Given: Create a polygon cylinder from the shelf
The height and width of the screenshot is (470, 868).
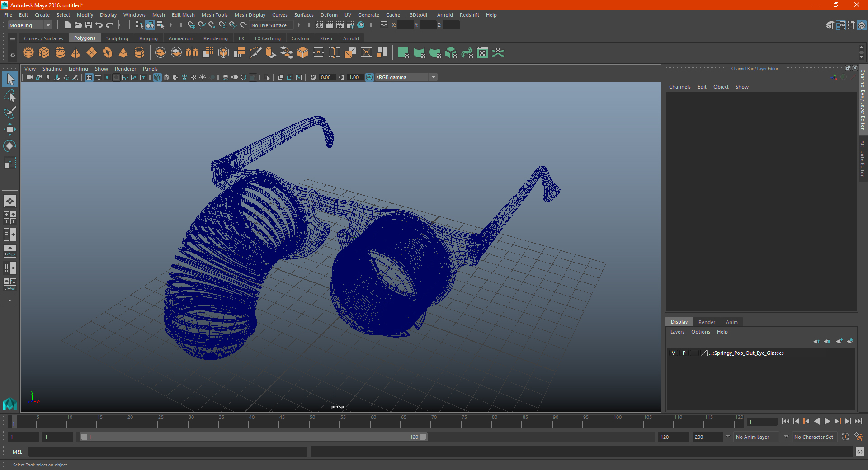Looking at the screenshot, I should (60, 53).
